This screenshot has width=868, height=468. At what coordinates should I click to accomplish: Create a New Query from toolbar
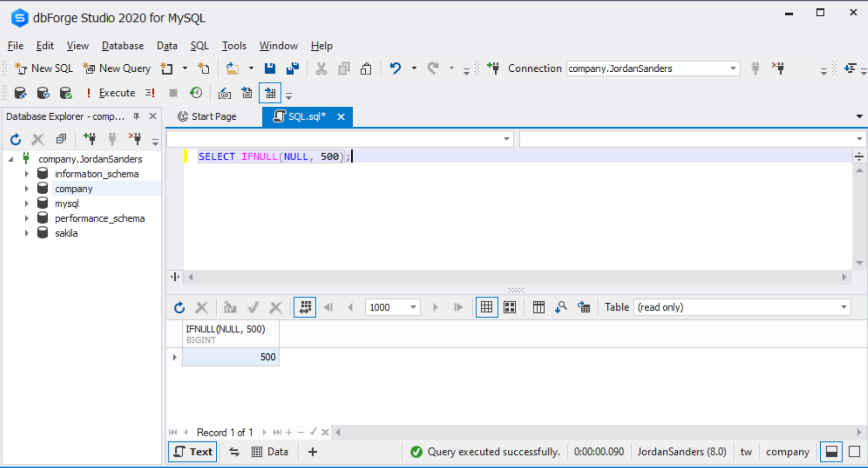[117, 68]
